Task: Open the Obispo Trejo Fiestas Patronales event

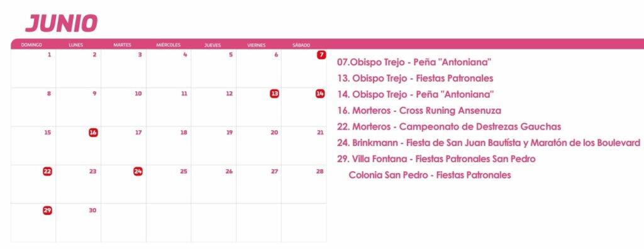Action: coord(415,78)
